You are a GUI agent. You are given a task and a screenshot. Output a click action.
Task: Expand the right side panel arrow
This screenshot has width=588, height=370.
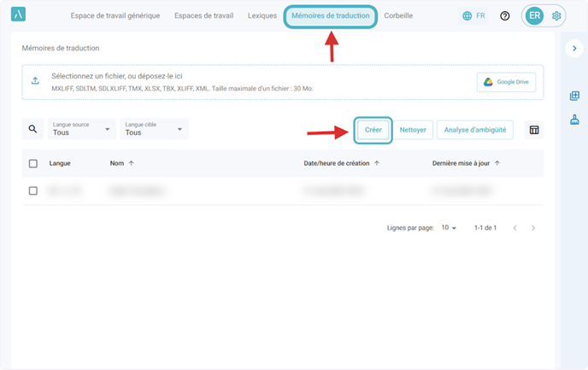[x=574, y=49]
